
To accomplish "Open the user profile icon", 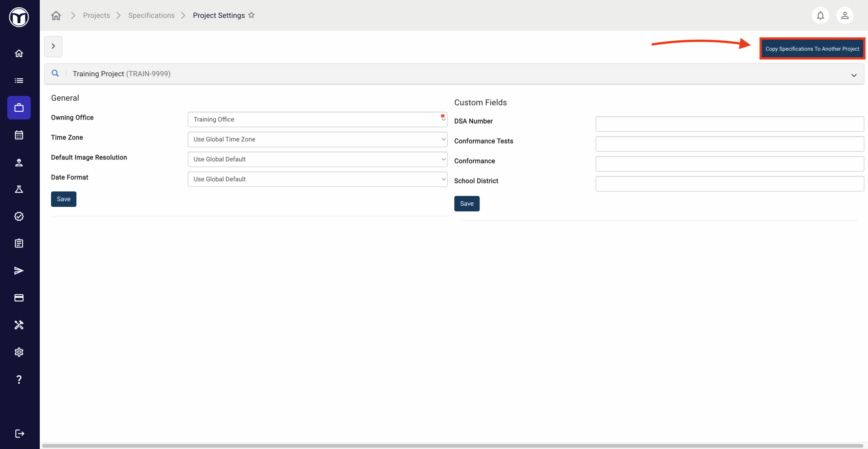I will click(x=845, y=16).
